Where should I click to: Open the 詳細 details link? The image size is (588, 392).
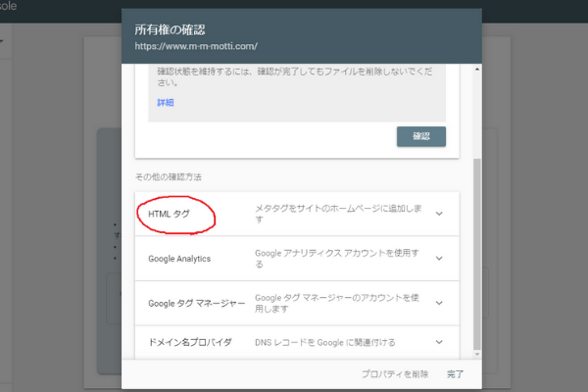click(x=166, y=102)
